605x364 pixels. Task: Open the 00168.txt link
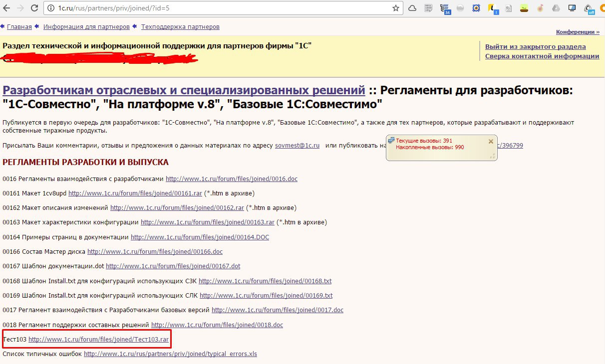265,281
